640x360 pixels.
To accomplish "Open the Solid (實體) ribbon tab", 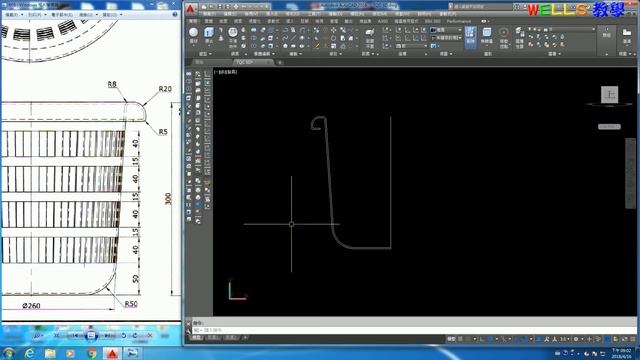I will click(x=209, y=21).
